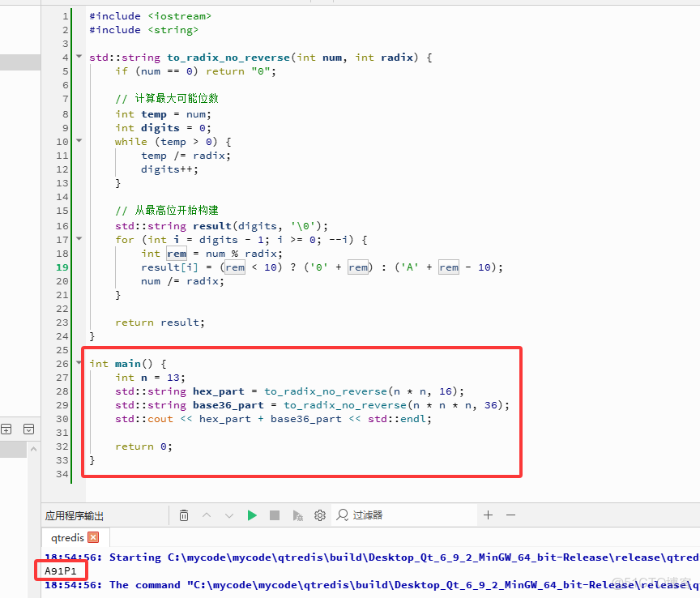Collapse the to_radix_no_reverse function fold arrow
The image size is (700, 598).
click(79, 56)
